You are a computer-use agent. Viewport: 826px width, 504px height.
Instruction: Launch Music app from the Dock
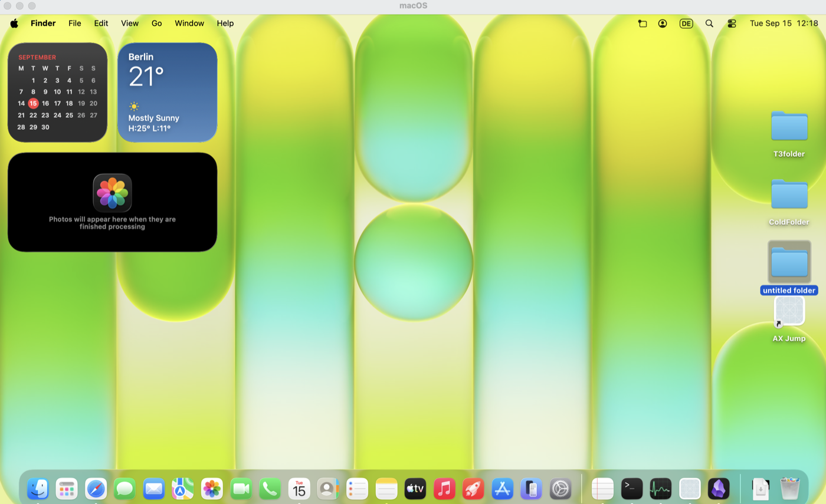pyautogui.click(x=444, y=489)
